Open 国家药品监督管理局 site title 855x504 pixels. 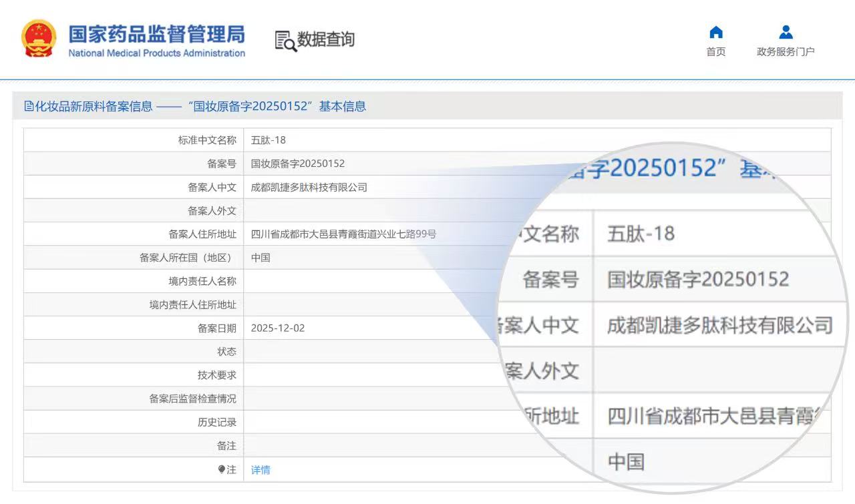pyautogui.click(x=156, y=33)
